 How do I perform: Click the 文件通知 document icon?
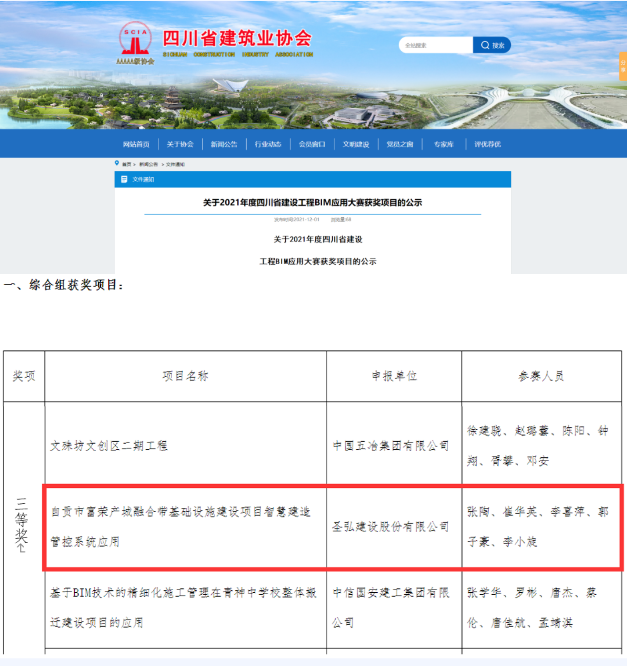coord(124,179)
